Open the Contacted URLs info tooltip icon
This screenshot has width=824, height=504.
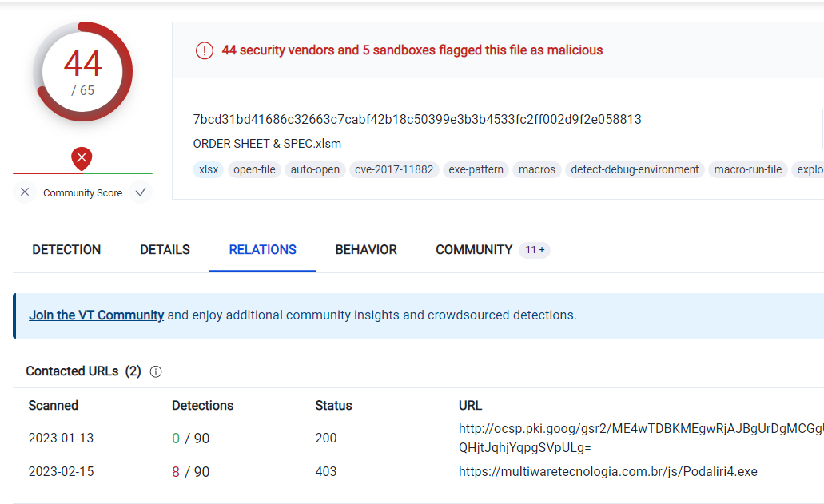click(x=157, y=371)
